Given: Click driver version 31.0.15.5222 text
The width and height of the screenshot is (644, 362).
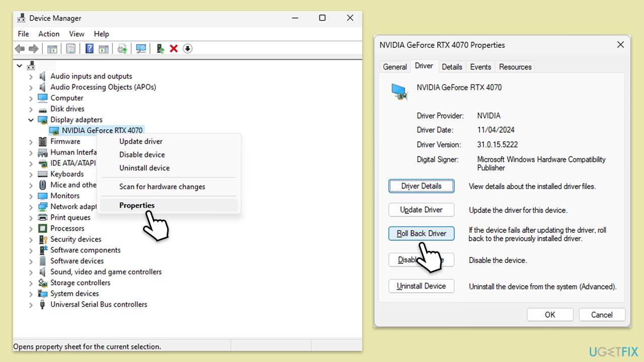Looking at the screenshot, I should [x=498, y=145].
